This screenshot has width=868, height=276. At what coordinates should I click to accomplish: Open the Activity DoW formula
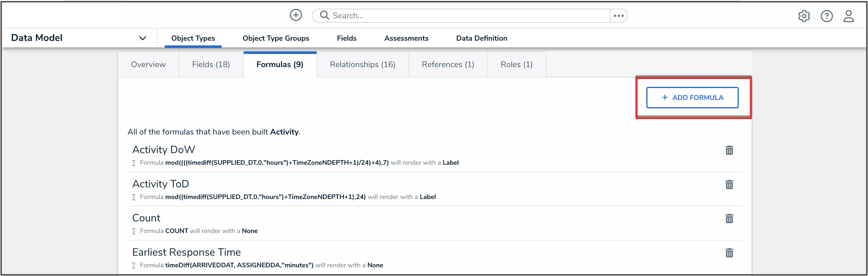tap(164, 150)
